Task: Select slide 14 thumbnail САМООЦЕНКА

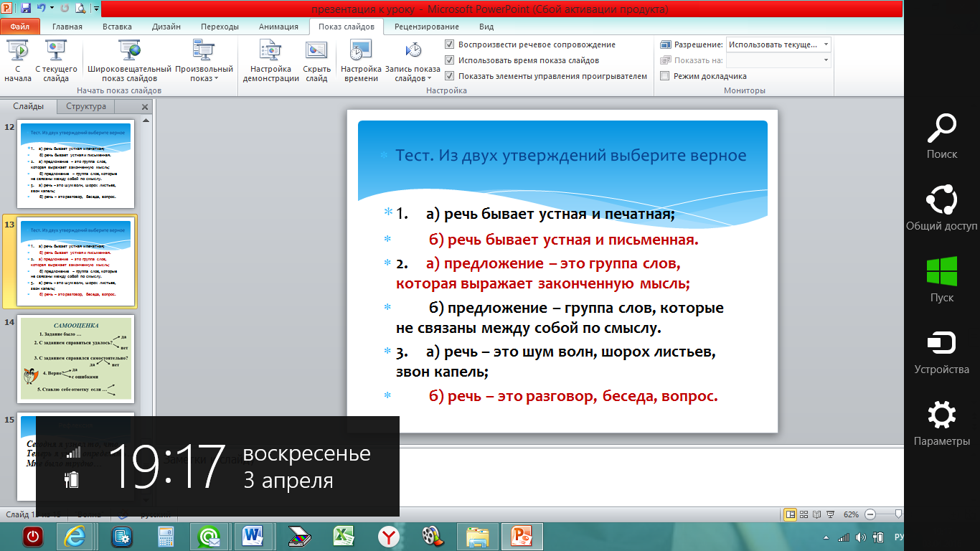Action: click(x=75, y=359)
